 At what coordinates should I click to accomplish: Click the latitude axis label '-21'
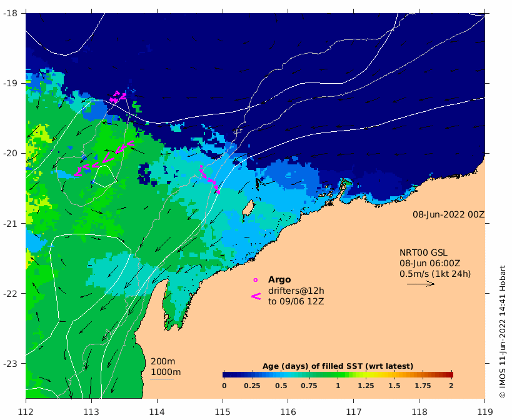[x=11, y=224]
